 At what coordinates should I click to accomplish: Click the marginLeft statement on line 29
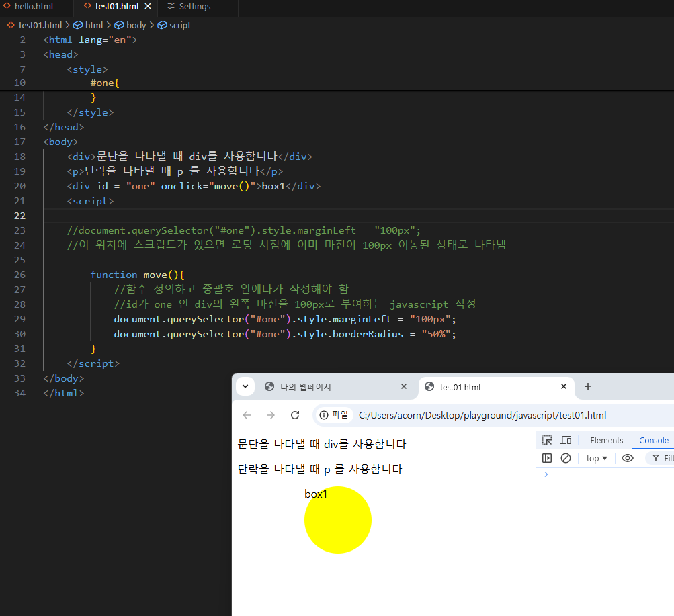point(284,319)
